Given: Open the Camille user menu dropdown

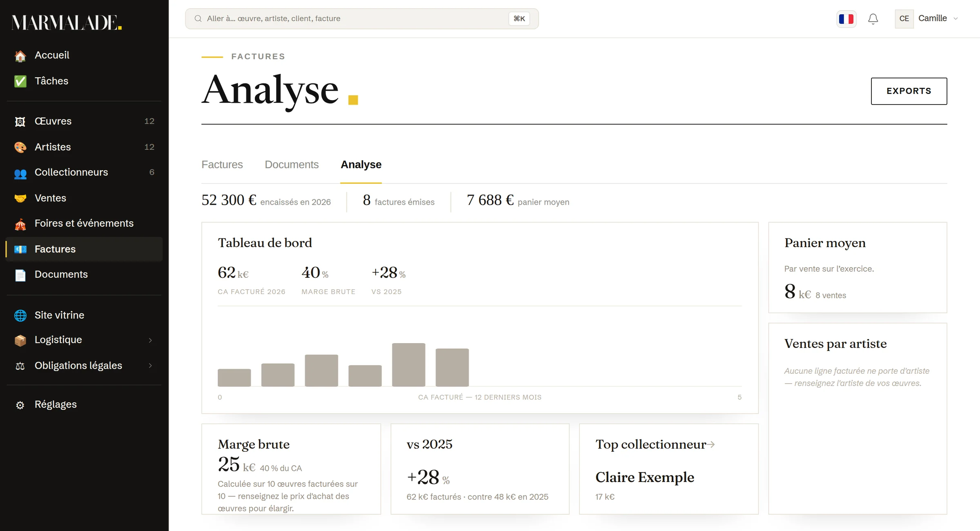Looking at the screenshot, I should (927, 18).
